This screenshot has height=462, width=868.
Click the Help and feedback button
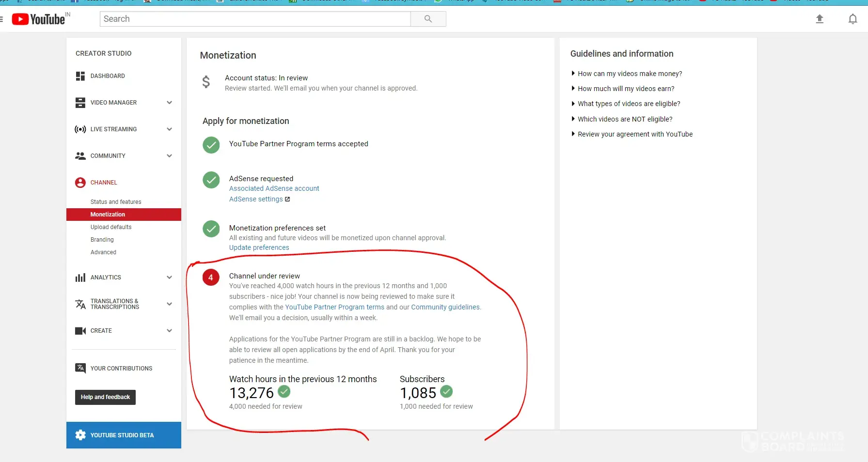(x=105, y=397)
